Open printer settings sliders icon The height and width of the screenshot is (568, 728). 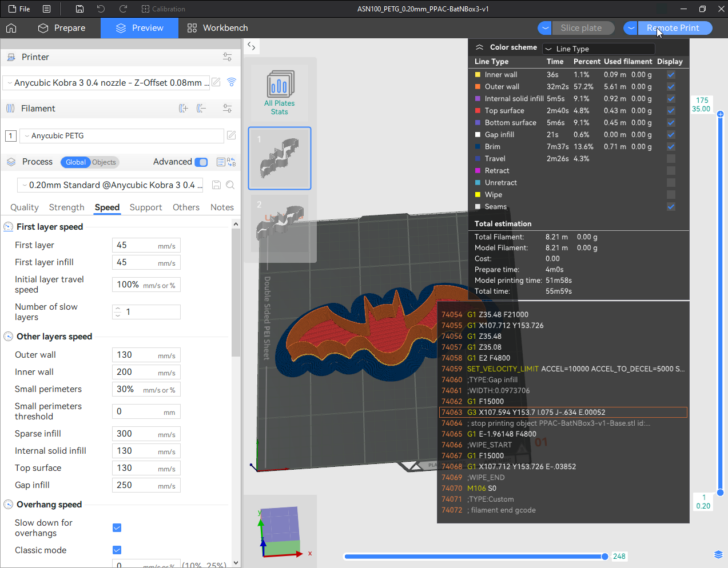coord(228,57)
